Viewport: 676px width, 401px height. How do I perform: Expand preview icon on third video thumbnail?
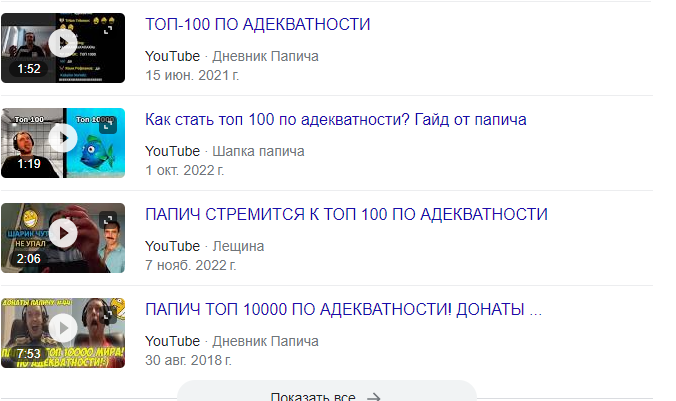click(108, 220)
